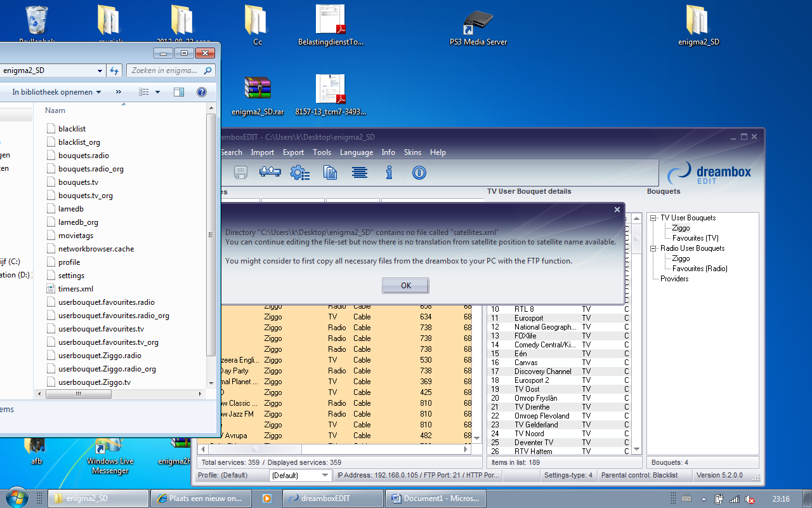This screenshot has width=812, height=508.
Task: Select the enigma2_SD.rar archive on the desktop
Action: point(258,95)
